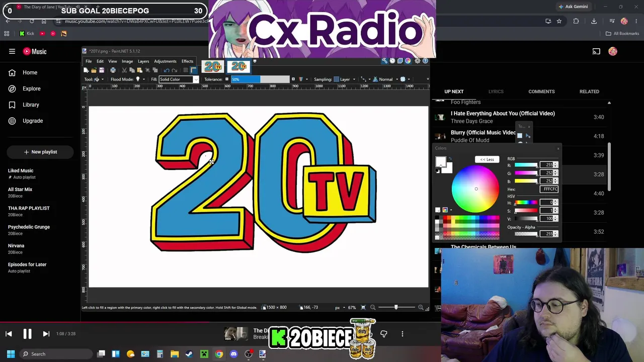Increase tolerance with the plus button
This screenshot has height=362, width=644.
293,79
